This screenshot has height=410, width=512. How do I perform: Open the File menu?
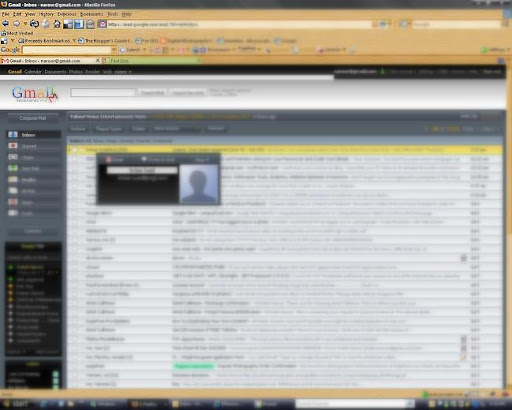(5, 14)
